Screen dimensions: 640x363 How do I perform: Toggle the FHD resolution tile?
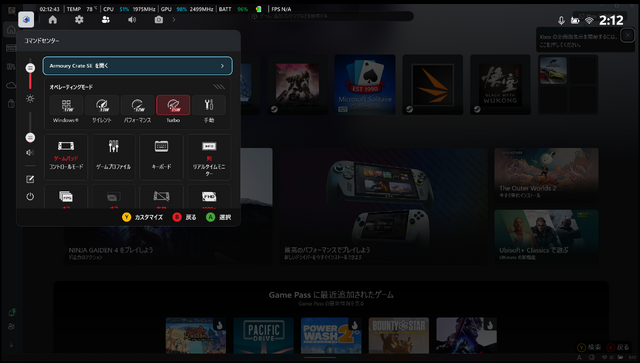[209, 197]
